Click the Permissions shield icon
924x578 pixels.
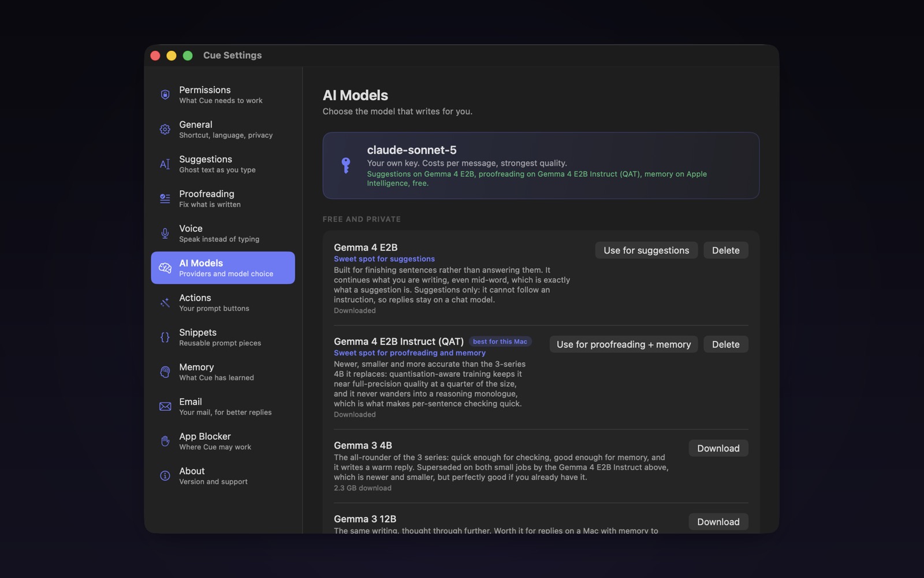pyautogui.click(x=165, y=95)
